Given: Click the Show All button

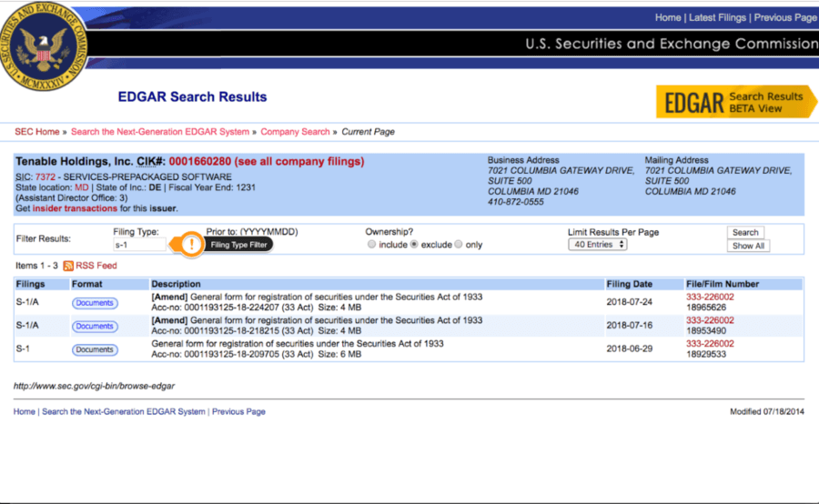Looking at the screenshot, I should tap(748, 246).
